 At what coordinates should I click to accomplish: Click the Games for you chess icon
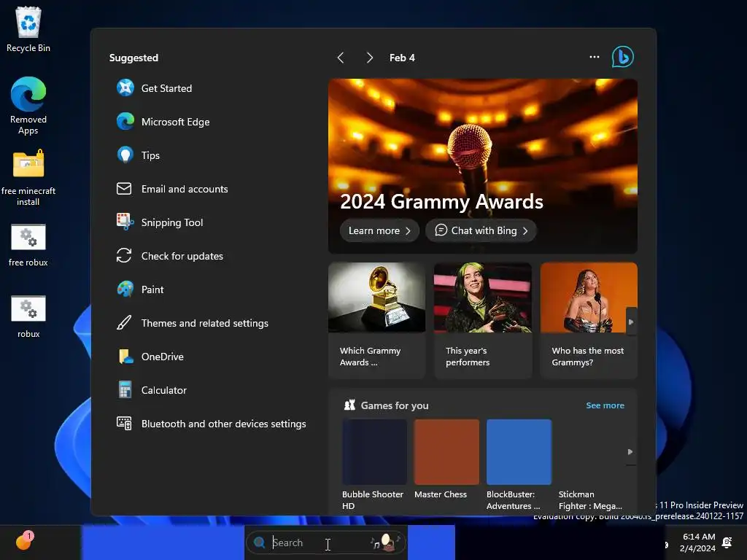[349, 405]
